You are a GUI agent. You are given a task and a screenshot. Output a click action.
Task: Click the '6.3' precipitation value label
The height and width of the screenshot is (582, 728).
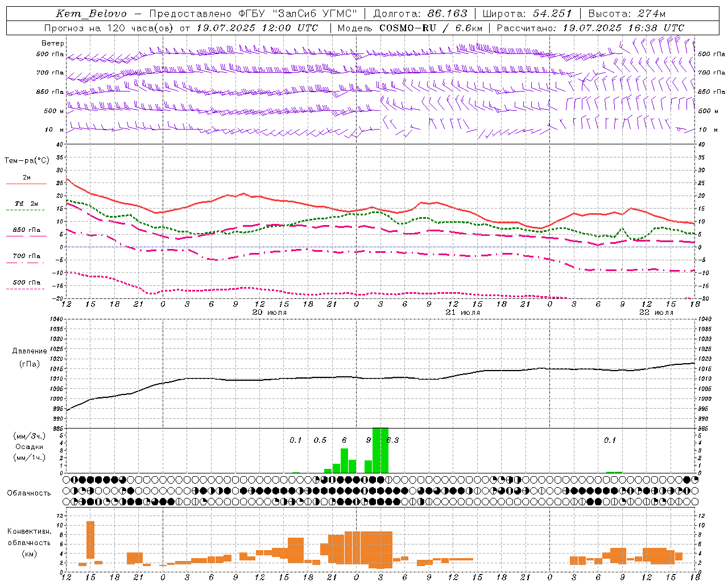pos(393,440)
